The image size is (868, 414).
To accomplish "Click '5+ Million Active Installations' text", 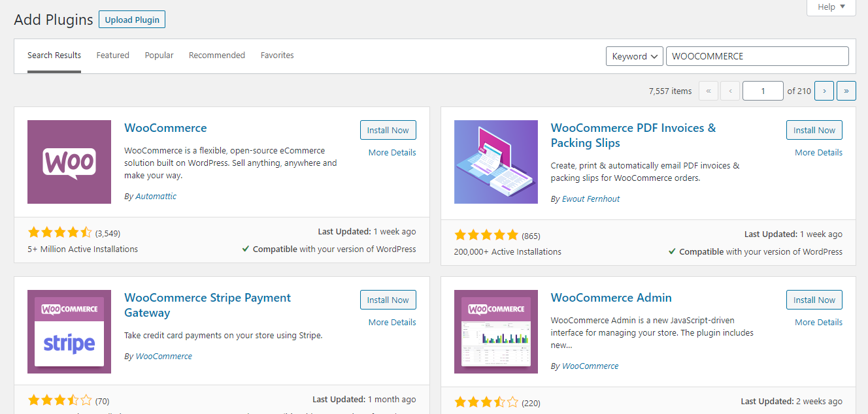I will coord(83,249).
